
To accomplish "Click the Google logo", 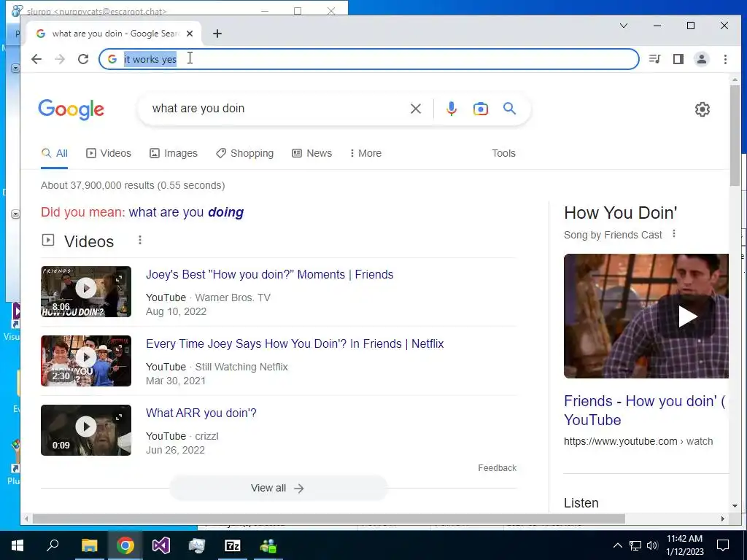I will pos(71,109).
